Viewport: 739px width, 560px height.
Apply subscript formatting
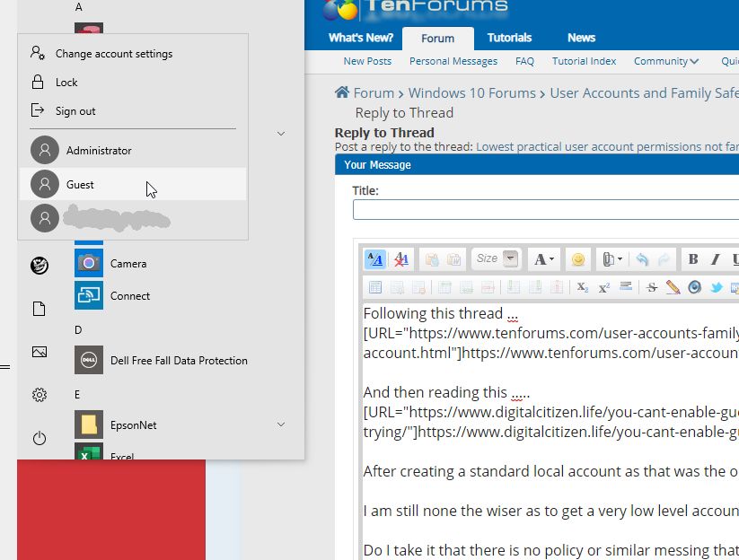[583, 287]
